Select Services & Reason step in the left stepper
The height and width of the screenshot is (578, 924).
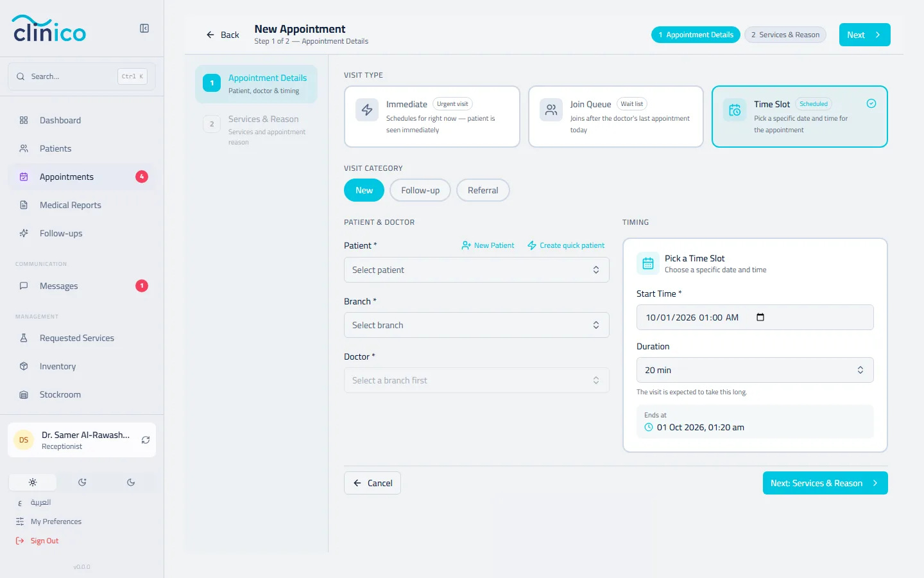coord(256,130)
